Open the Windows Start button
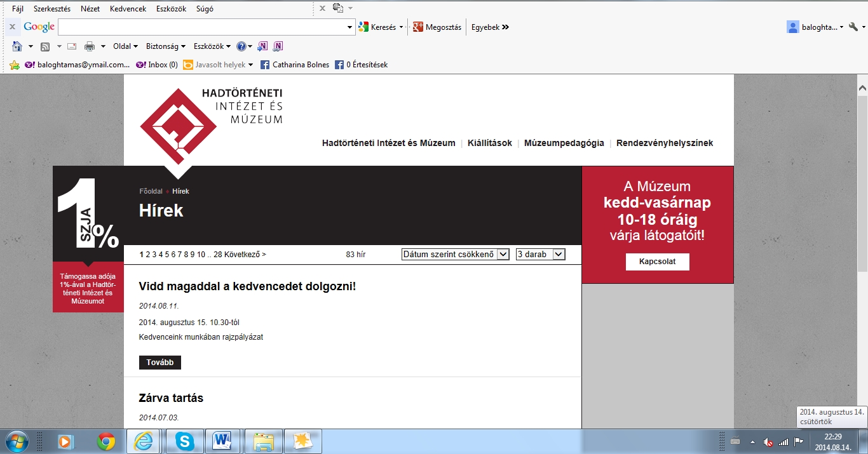The height and width of the screenshot is (454, 868). tap(17, 441)
